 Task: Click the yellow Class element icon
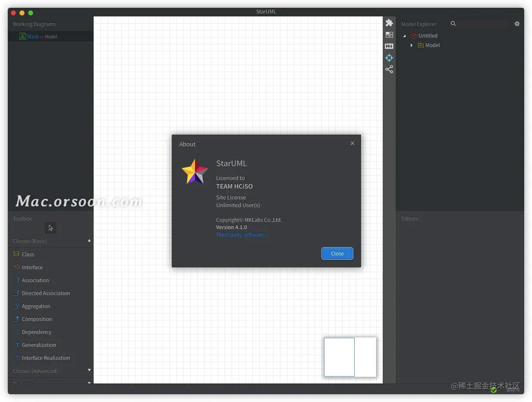pyautogui.click(x=16, y=254)
